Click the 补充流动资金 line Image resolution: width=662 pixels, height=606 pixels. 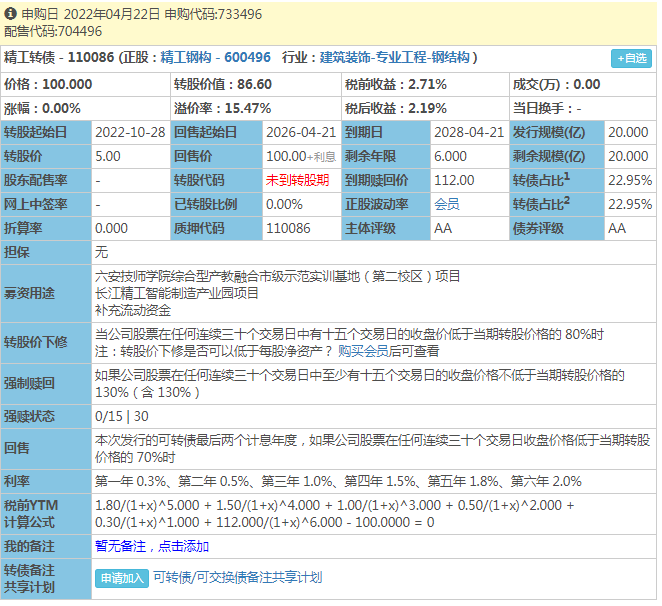[x=133, y=310]
